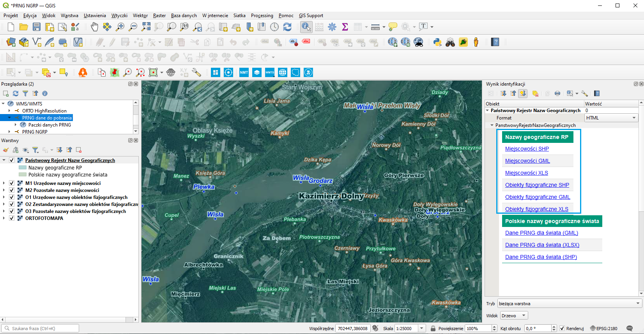Click the Nazwy geograficzne RP legend swatch
The image size is (644, 334).
click(23, 167)
